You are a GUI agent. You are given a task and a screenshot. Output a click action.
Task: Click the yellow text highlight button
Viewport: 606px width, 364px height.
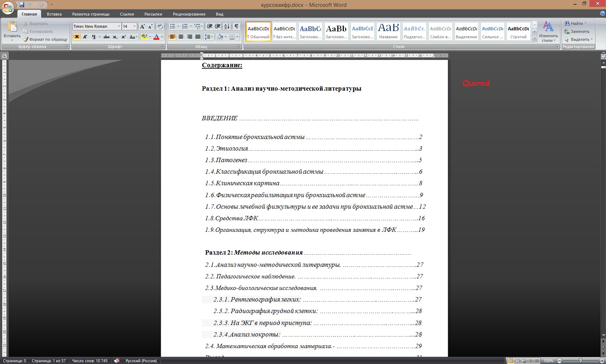point(144,37)
